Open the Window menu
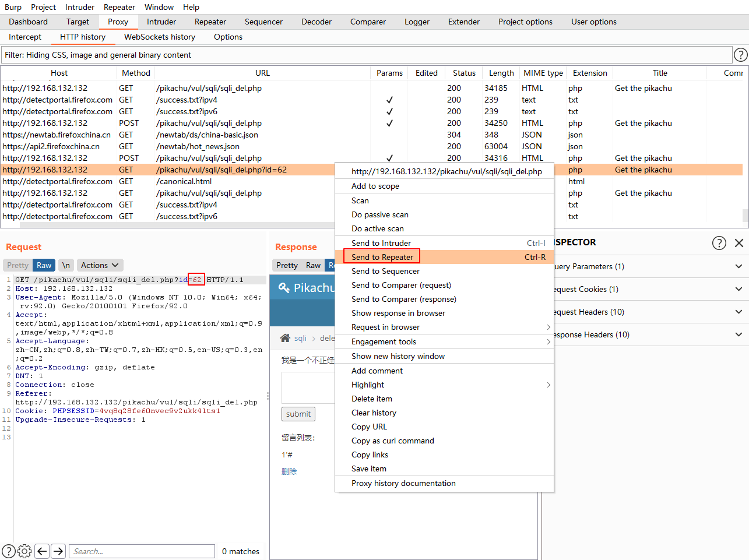Image resolution: width=749 pixels, height=560 pixels. pos(159,7)
